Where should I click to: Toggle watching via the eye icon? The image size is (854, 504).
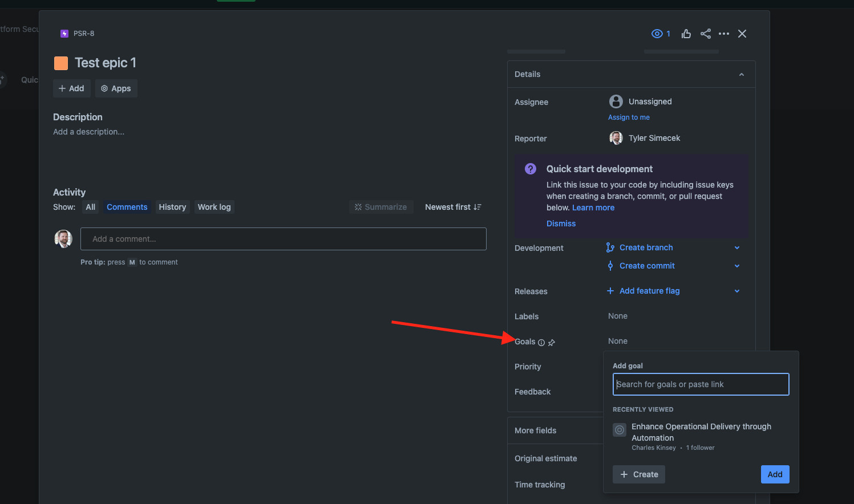657,34
